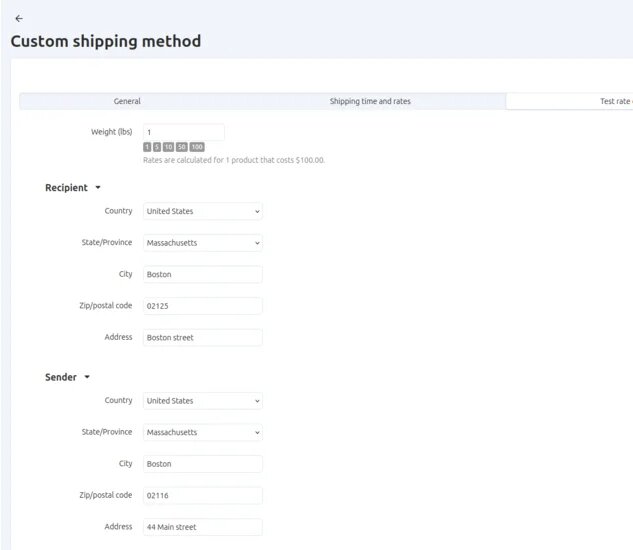
Task: Open the Sender Country dropdown
Action: pos(203,401)
